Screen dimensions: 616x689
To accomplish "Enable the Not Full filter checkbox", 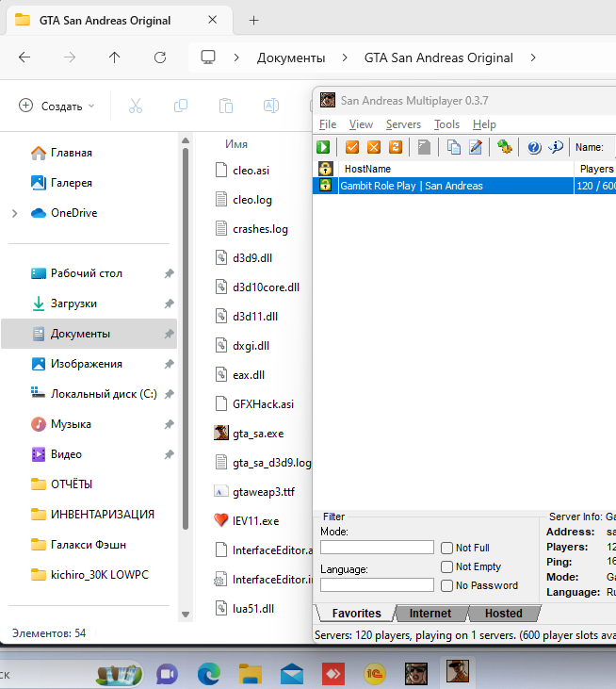I will (447, 548).
